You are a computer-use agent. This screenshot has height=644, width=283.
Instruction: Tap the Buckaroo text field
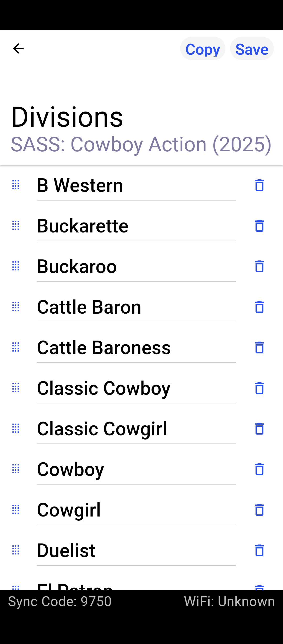[136, 267]
